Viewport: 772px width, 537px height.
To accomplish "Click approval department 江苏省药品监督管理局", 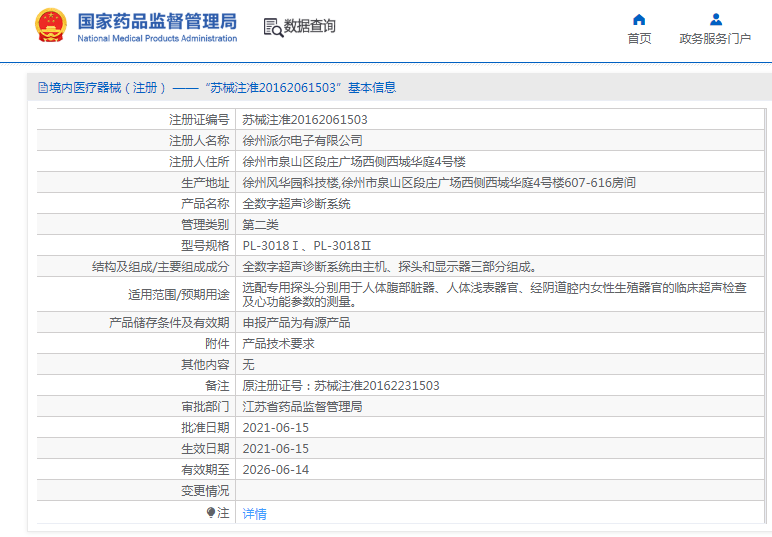I will 302,407.
